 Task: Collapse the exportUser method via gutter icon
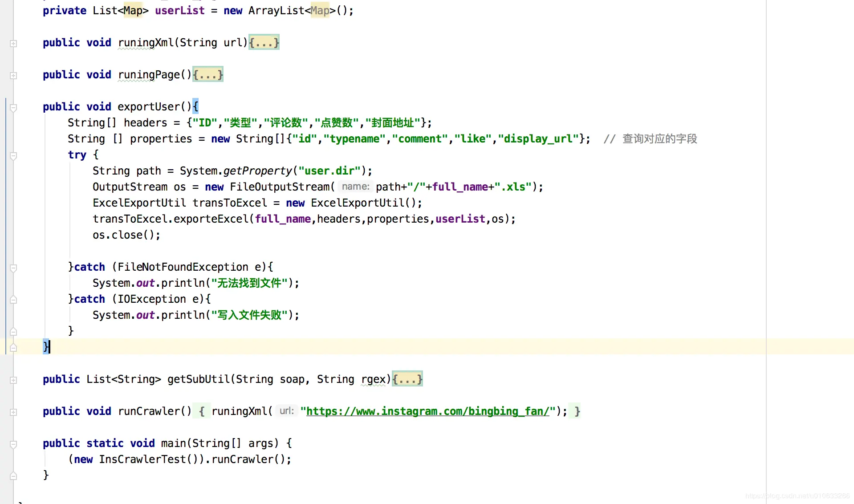[13, 108]
